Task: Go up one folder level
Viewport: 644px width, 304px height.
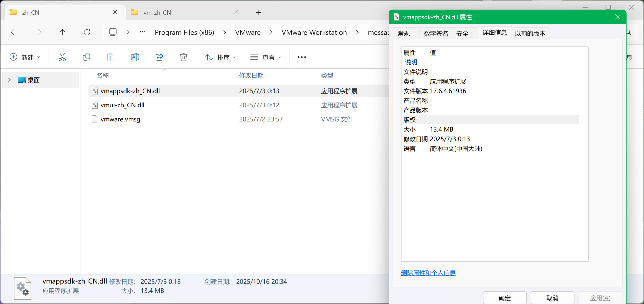Action: [x=62, y=32]
